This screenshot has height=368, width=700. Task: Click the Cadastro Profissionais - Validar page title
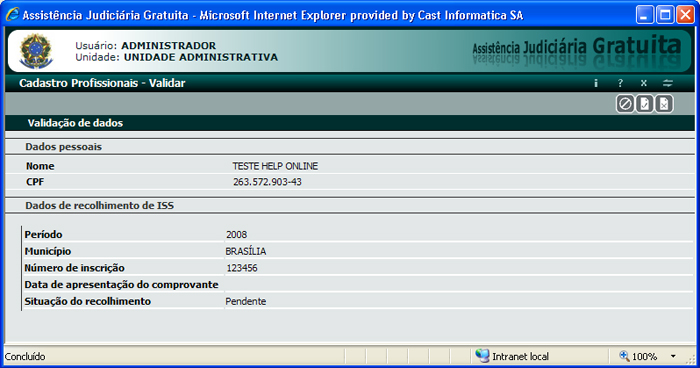[x=102, y=83]
